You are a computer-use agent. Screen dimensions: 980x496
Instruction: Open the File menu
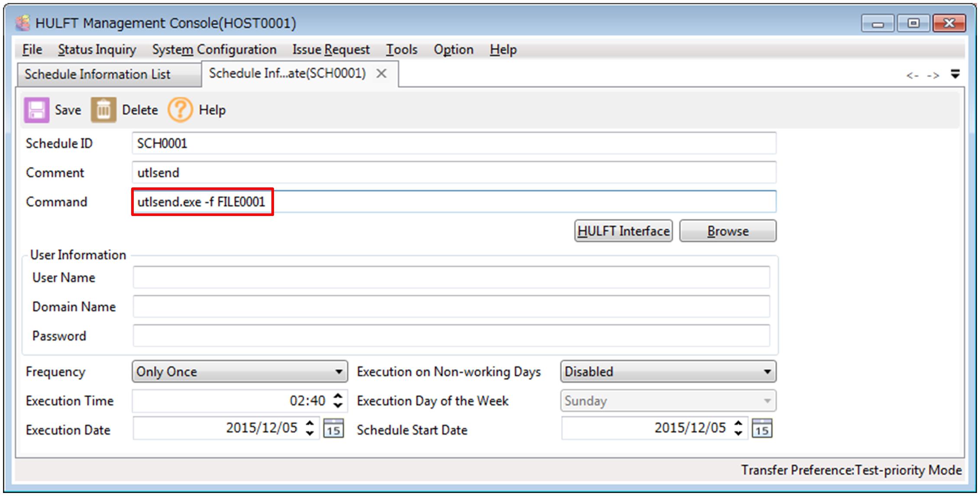[x=32, y=50]
